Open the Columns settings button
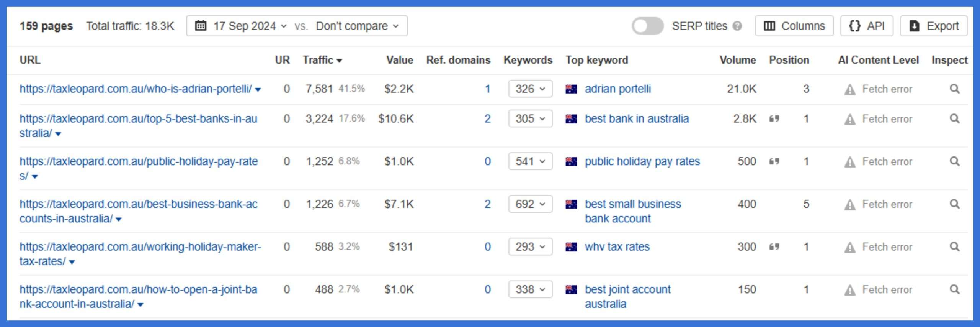The height and width of the screenshot is (327, 980). pos(794,26)
